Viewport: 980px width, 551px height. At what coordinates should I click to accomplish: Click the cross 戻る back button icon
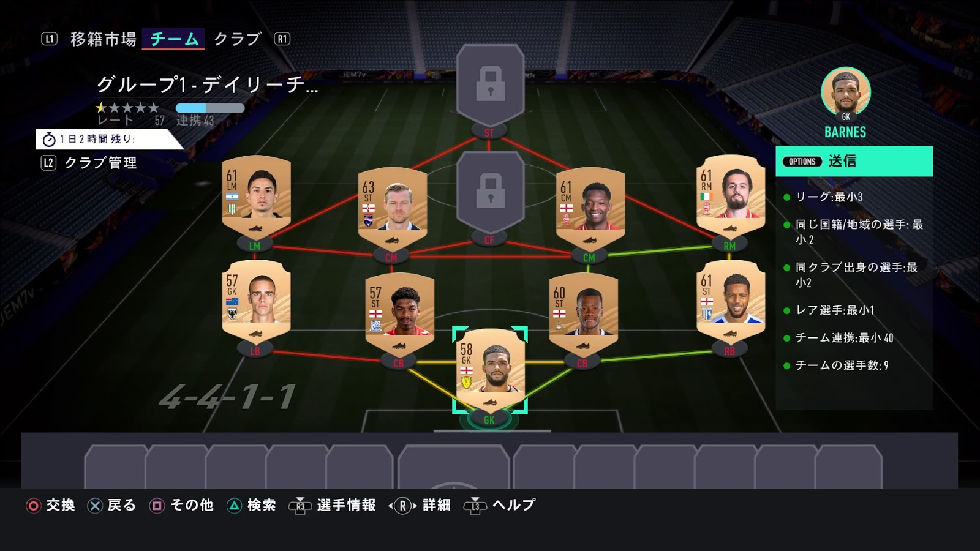point(95,506)
